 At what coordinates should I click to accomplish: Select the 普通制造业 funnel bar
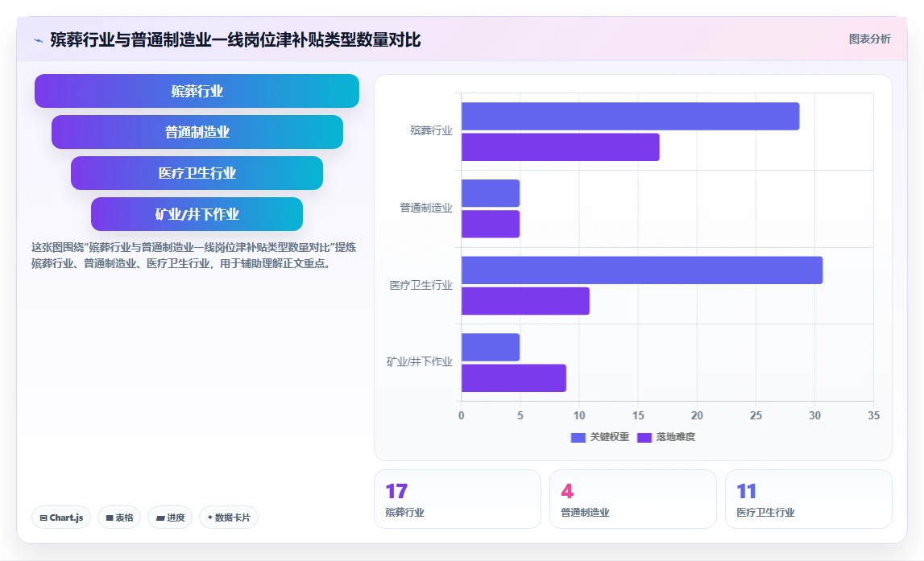pos(197,132)
